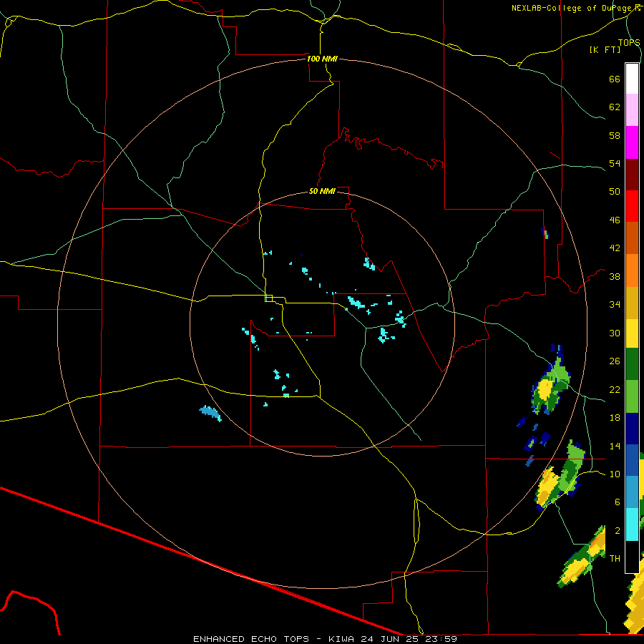Select the 38 legend value
644x644 pixels.
coord(615,276)
